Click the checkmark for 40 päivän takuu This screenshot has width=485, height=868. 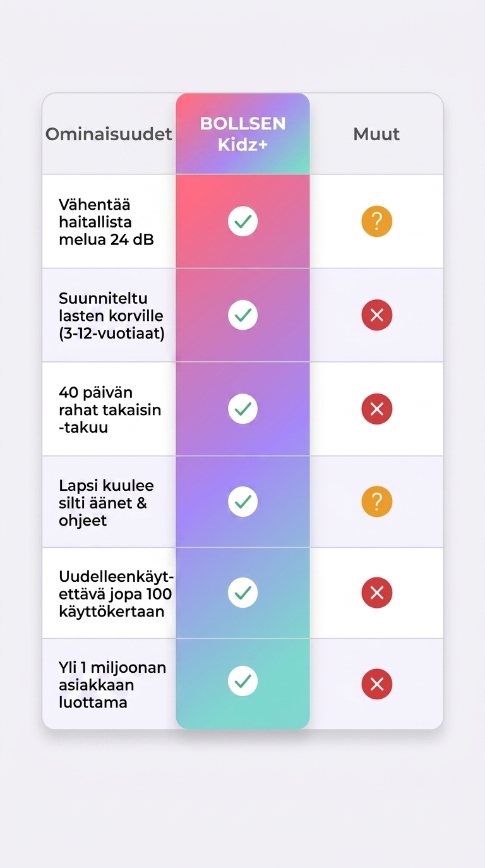point(242,409)
